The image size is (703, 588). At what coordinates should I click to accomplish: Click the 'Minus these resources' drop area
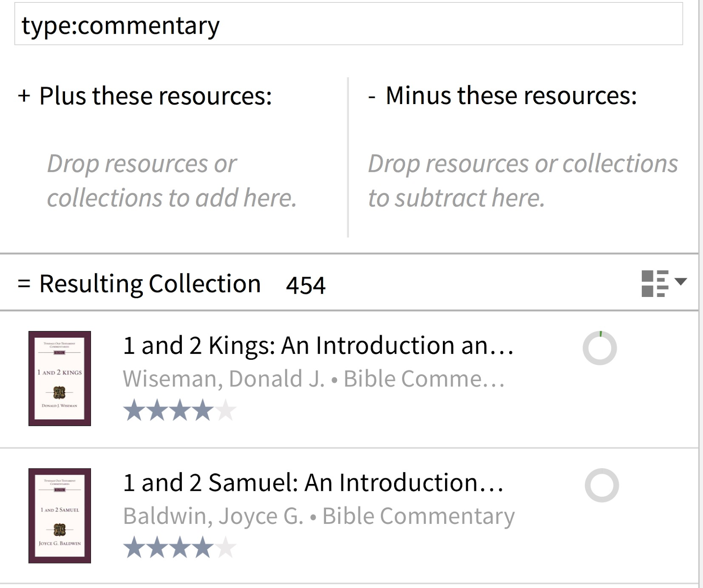click(523, 180)
